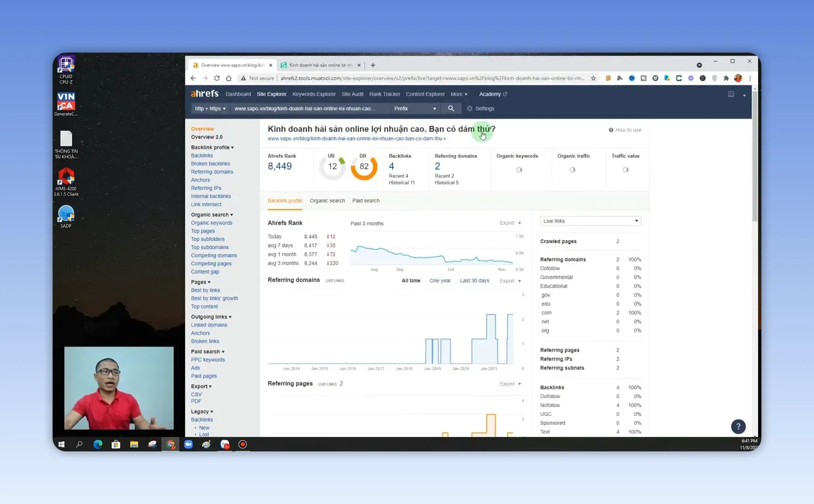Switch to Kinh doanh hải sản browser tab

click(321, 65)
